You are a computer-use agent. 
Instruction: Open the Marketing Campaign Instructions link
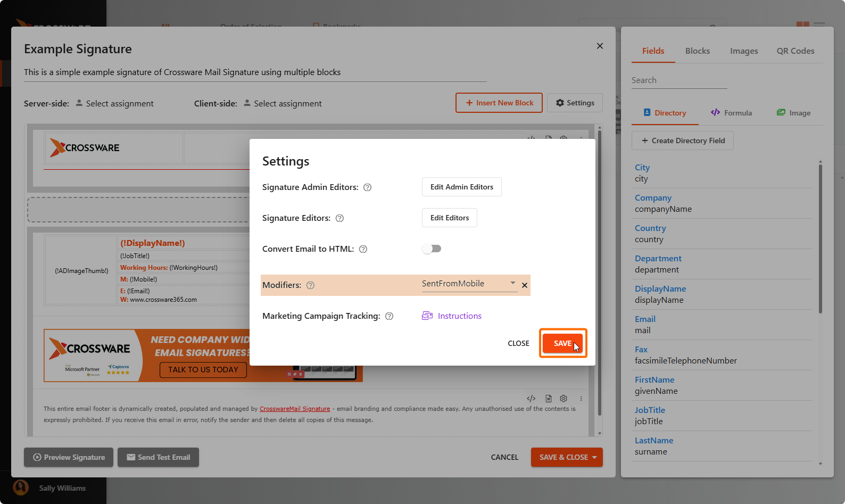click(459, 316)
